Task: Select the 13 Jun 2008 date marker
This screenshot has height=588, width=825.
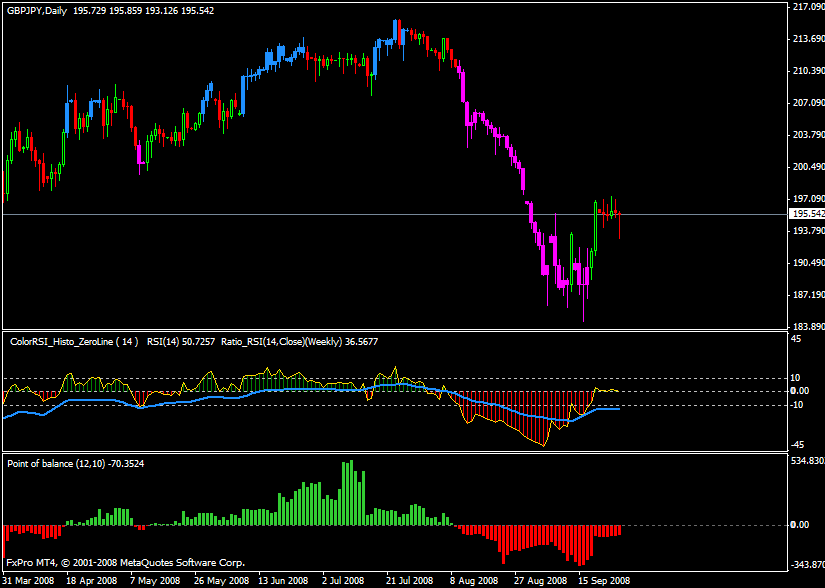Action: 283,580
